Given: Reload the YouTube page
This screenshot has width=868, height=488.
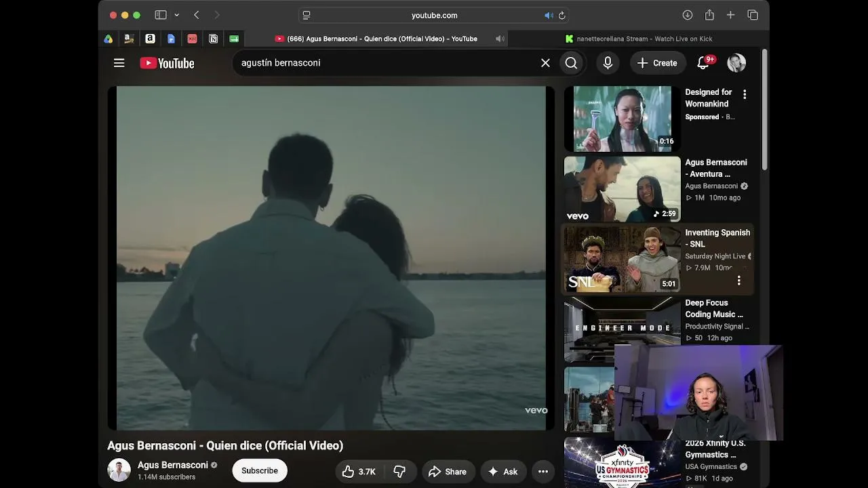Looking at the screenshot, I should click(x=561, y=15).
